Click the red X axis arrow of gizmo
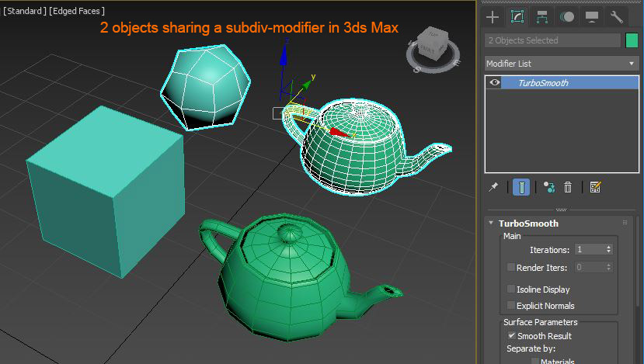Image resolution: width=644 pixels, height=364 pixels. point(339,132)
